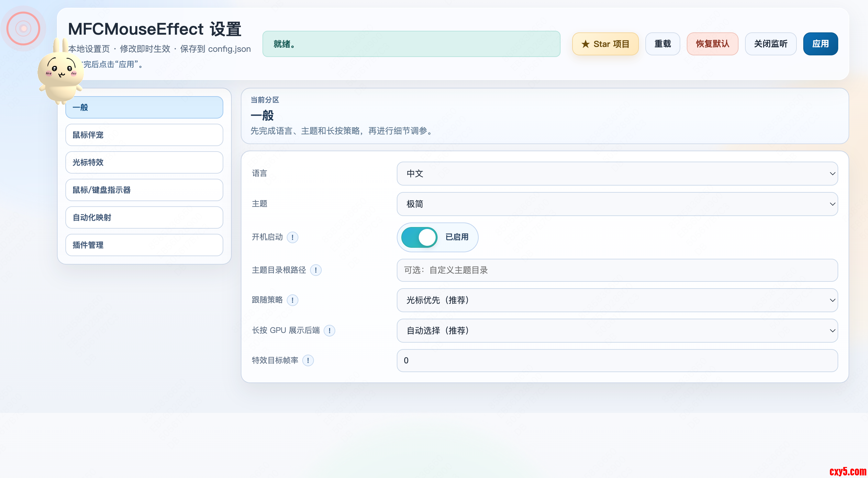Click the info icon beside 跟随策略
The width and height of the screenshot is (868, 478).
point(292,300)
